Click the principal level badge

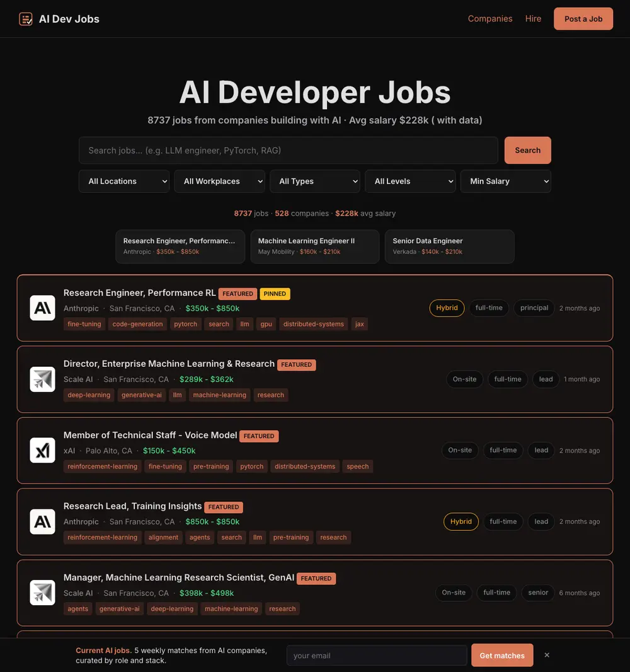534,308
